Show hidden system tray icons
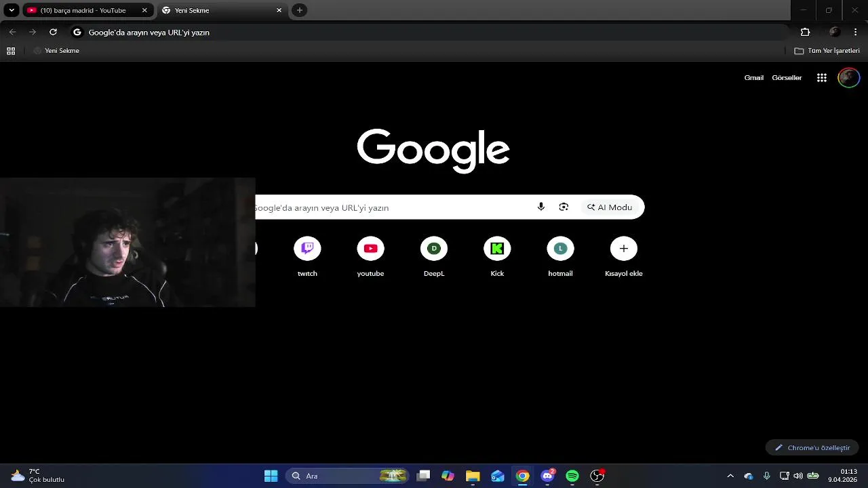This screenshot has height=488, width=868. click(730, 476)
